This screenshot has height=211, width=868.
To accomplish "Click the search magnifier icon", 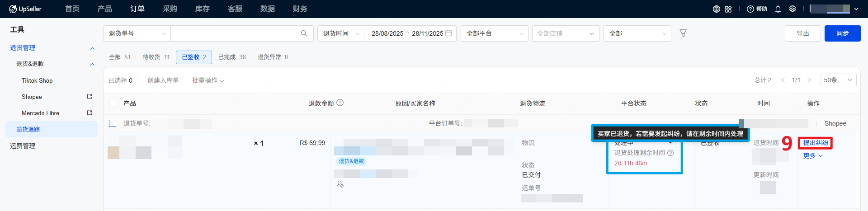I will [x=304, y=33].
